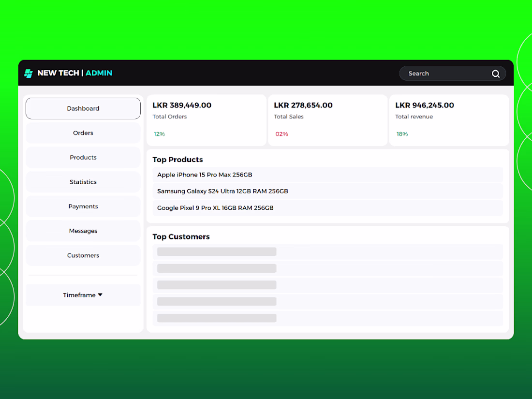Screen dimensions: 532x399
Task: Click the LKR 389,449.00 Total Orders value
Action: click(182, 105)
